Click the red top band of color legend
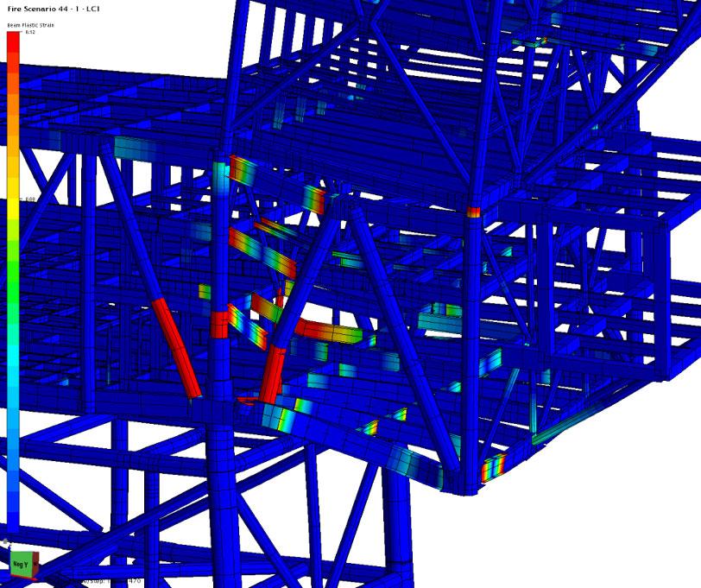This screenshot has height=588, width=701. click(13, 47)
